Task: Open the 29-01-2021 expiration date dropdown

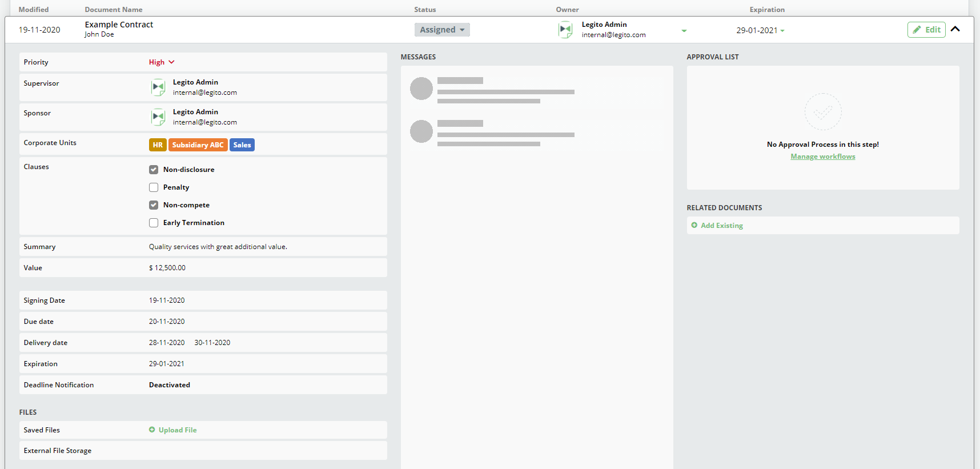Action: click(760, 30)
